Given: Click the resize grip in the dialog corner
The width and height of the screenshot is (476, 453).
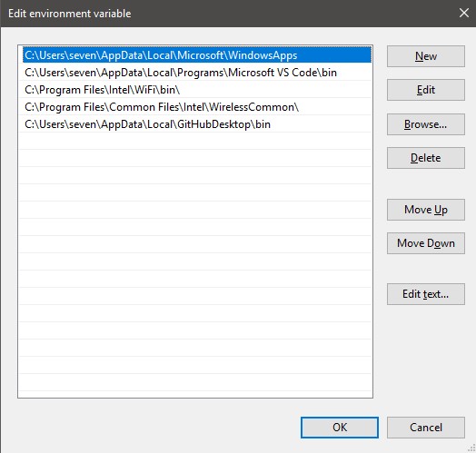Looking at the screenshot, I should pos(471,448).
